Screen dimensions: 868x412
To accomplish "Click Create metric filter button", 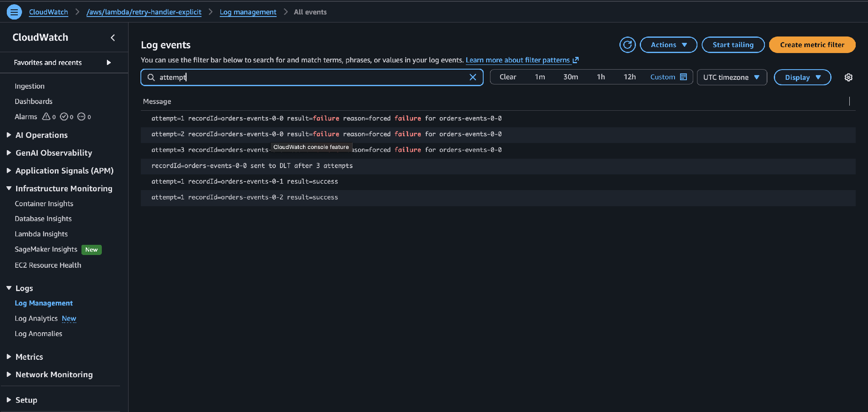I will click(x=812, y=45).
